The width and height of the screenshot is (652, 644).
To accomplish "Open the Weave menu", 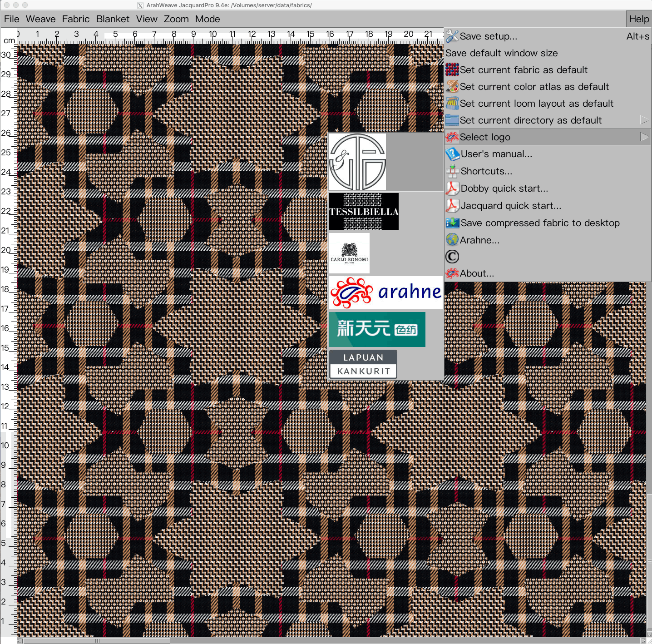I will tap(41, 19).
